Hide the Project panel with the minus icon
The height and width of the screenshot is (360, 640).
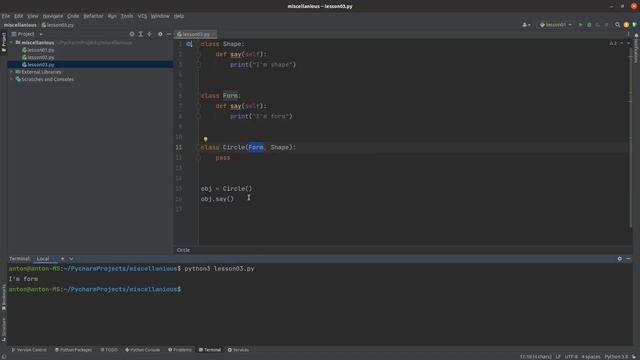[x=169, y=34]
